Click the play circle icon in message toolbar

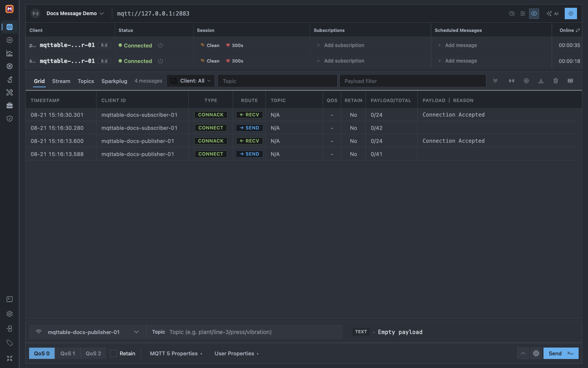526,81
